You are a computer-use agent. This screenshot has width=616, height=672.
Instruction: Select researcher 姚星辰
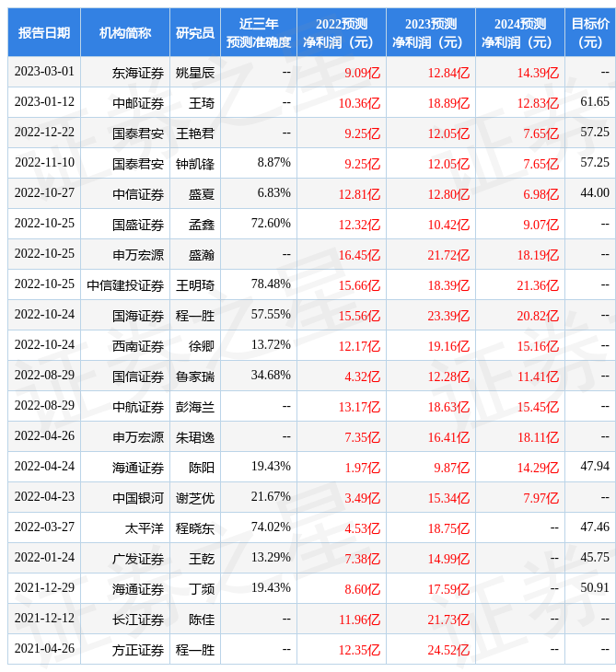coord(195,73)
